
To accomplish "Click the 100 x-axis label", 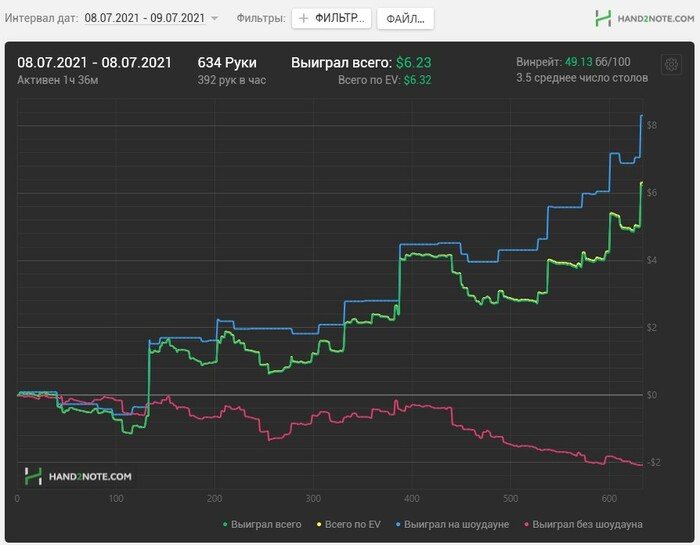I will [x=116, y=499].
